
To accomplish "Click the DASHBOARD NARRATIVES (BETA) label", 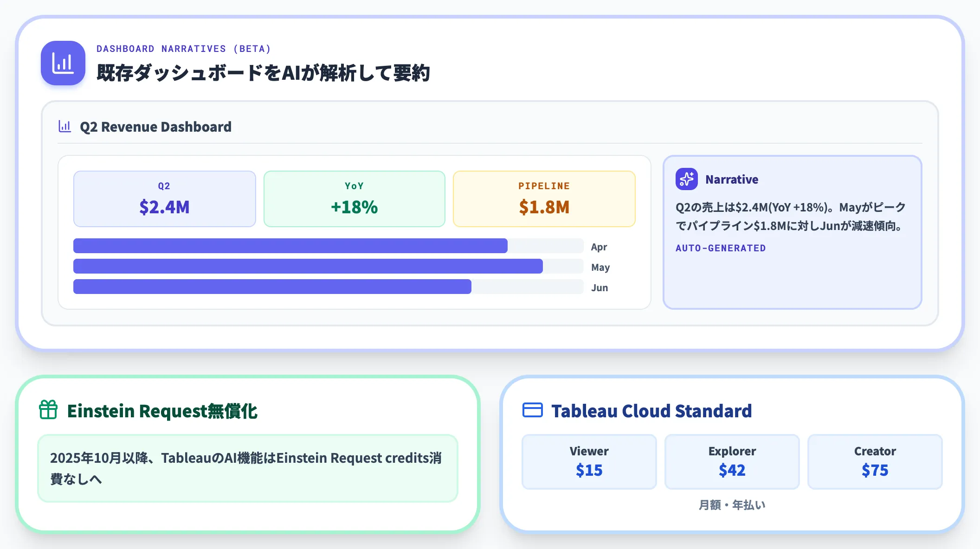I will pyautogui.click(x=184, y=49).
